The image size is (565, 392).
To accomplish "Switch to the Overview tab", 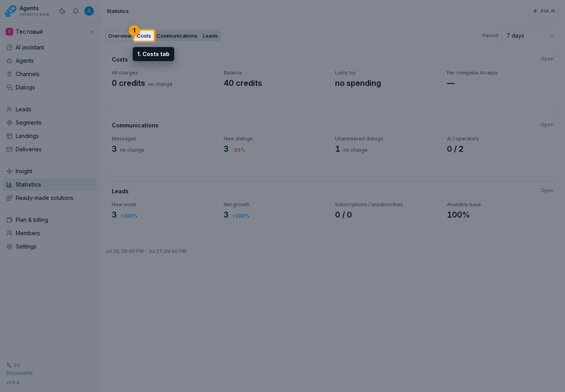I will coord(120,36).
